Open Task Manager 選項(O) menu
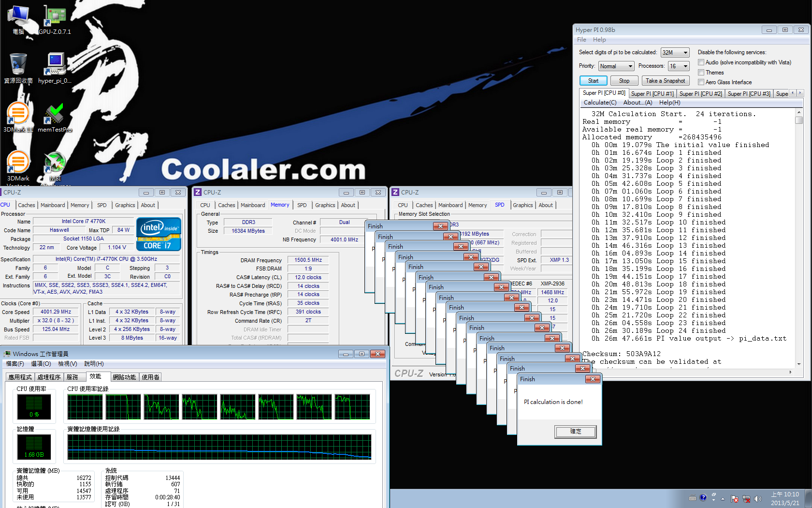The image size is (812, 508). pos(41,364)
